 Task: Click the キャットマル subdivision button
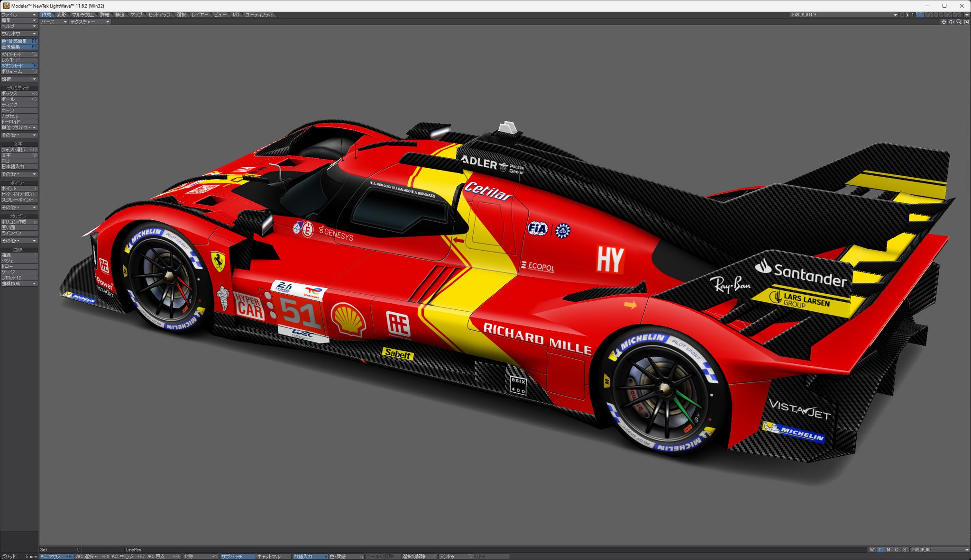tap(274, 557)
